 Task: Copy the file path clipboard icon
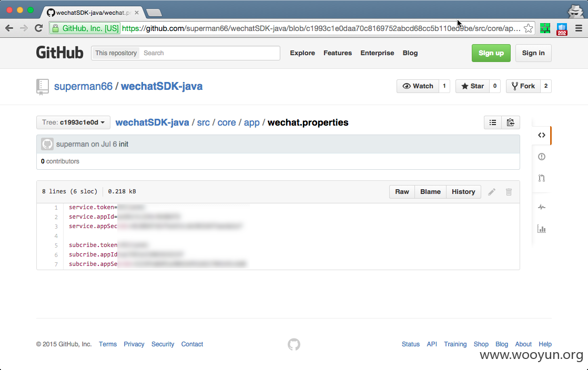click(x=510, y=122)
